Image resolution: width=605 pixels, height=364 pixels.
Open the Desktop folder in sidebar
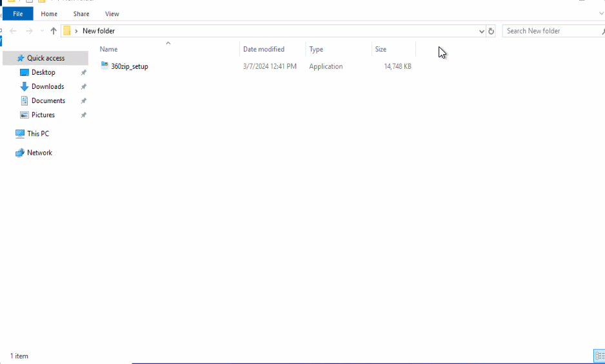pos(43,72)
